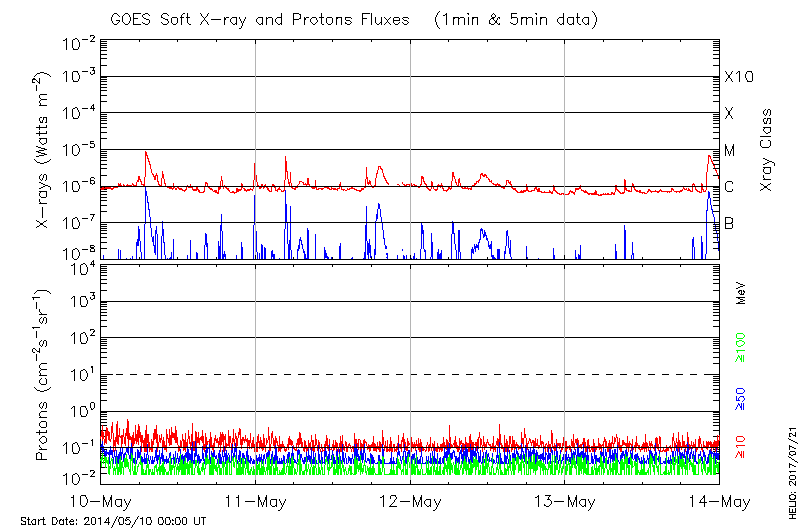Click the B class label on right axis
Image resolution: width=800 pixels, height=530 pixels.
pos(729,223)
